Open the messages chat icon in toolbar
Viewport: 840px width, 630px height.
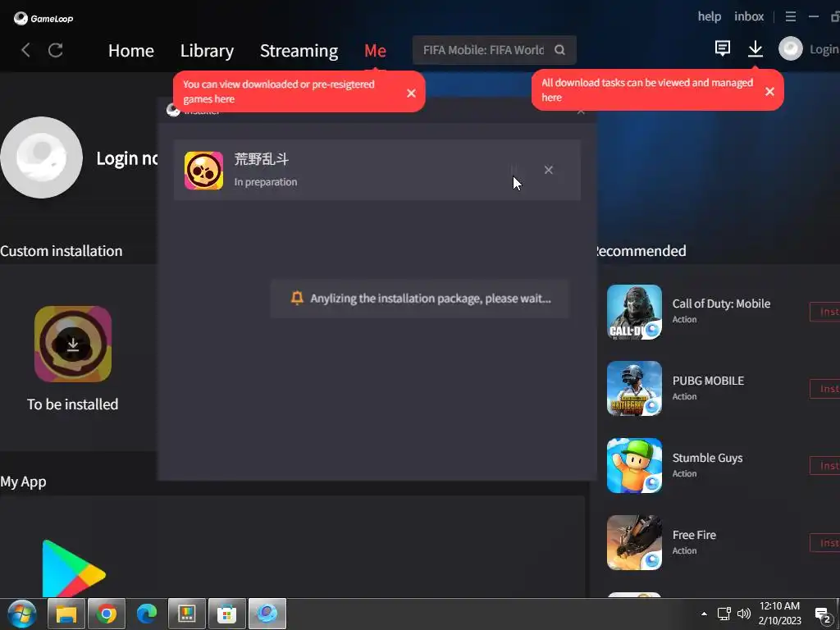click(722, 48)
